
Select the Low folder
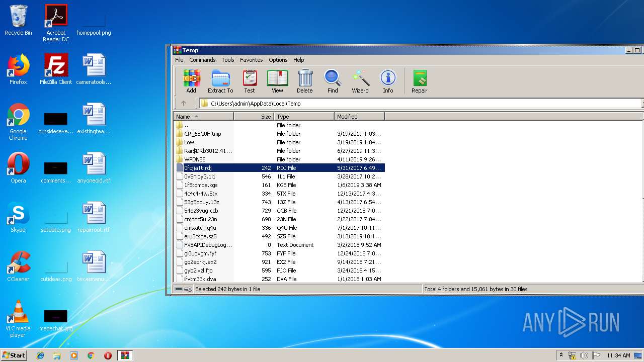tap(279, 142)
